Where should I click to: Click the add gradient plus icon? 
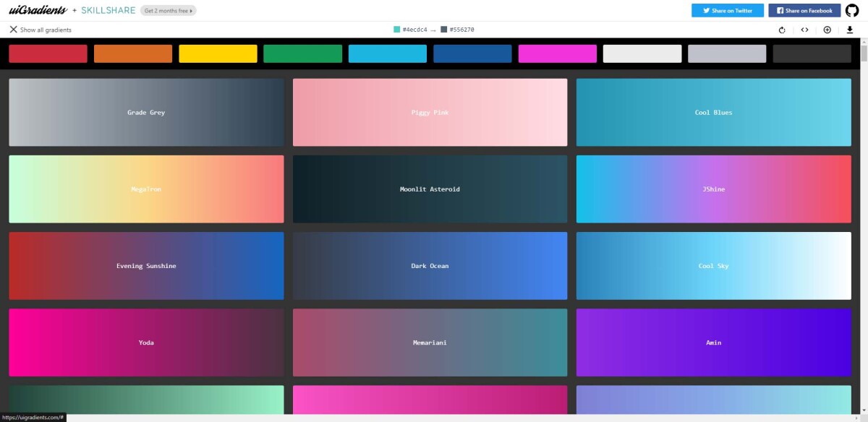pyautogui.click(x=827, y=30)
